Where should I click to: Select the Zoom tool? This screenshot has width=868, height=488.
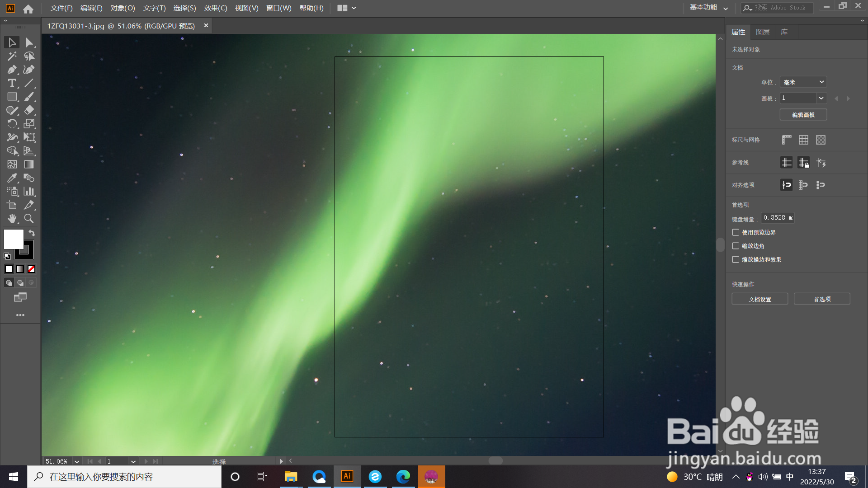(x=29, y=219)
